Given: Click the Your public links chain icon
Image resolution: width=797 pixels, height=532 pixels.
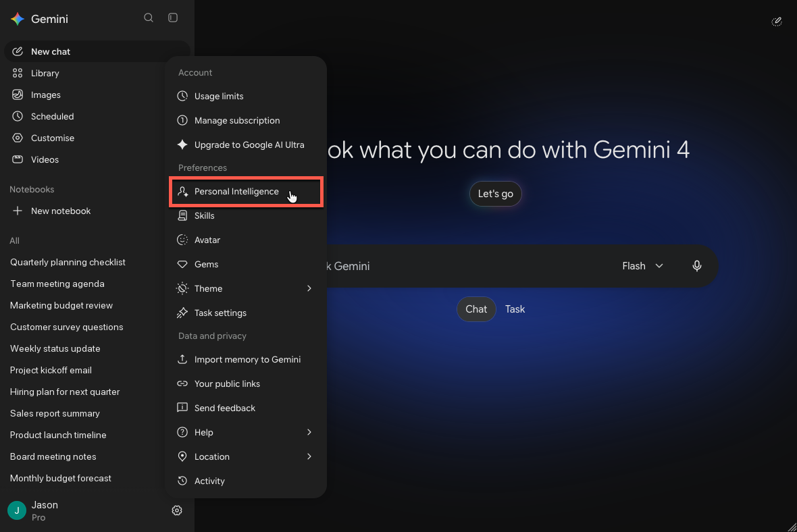Looking at the screenshot, I should coord(182,383).
